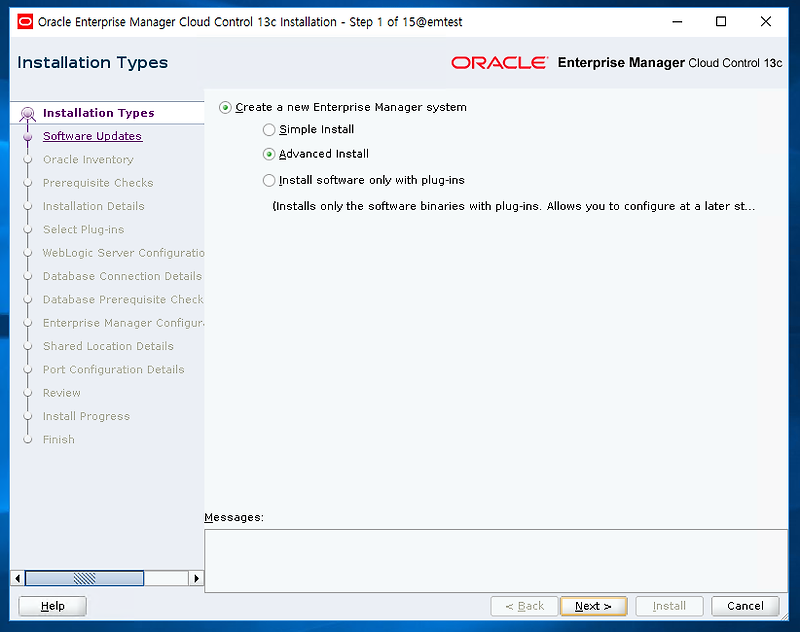
Task: Click the node circle beside Review step
Action: [x=28, y=392]
